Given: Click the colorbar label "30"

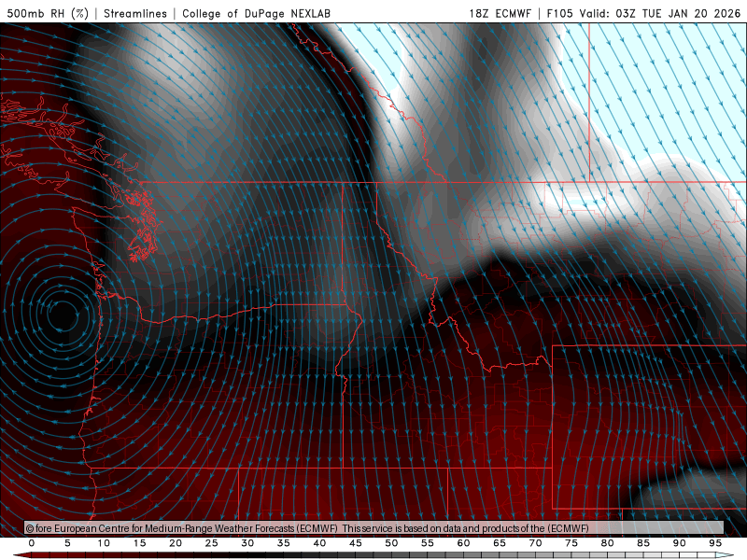Looking at the screenshot, I should coord(247,543).
